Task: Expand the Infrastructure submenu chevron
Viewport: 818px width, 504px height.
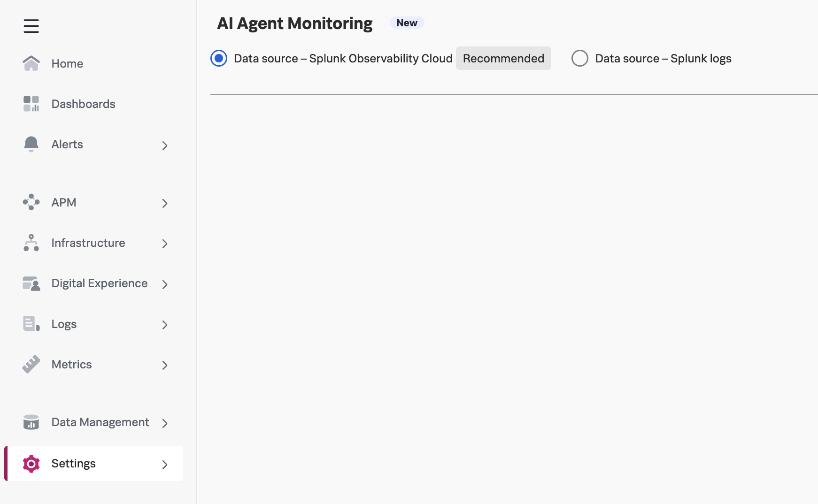Action: (165, 244)
